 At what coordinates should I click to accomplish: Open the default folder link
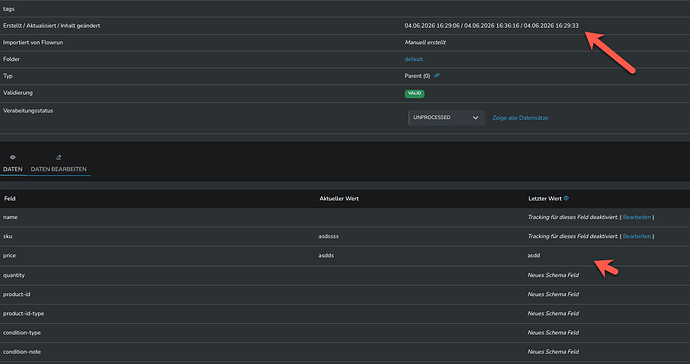click(414, 59)
